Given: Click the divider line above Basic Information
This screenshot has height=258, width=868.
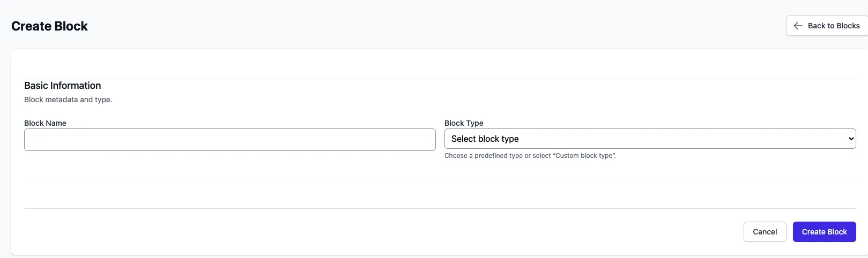Looking at the screenshot, I should point(440,79).
